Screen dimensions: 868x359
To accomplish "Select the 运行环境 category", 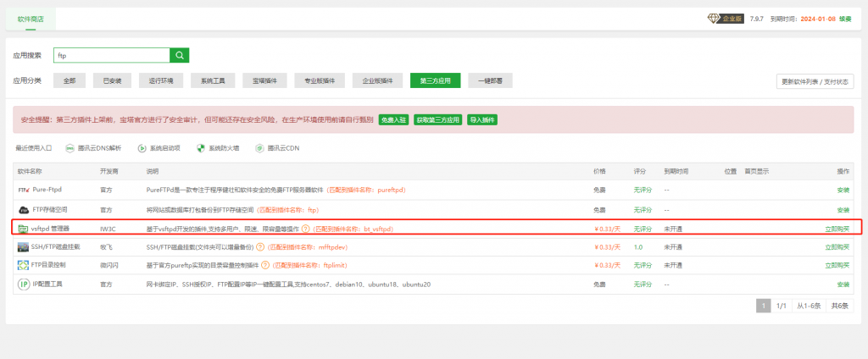I will [x=161, y=80].
